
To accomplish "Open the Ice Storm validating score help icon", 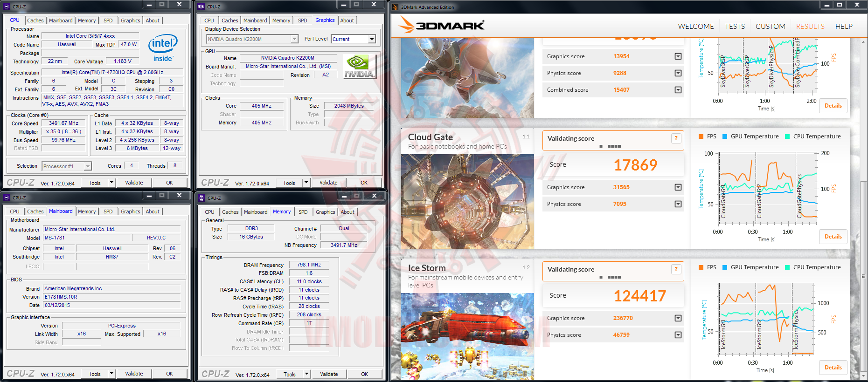I will coord(676,269).
